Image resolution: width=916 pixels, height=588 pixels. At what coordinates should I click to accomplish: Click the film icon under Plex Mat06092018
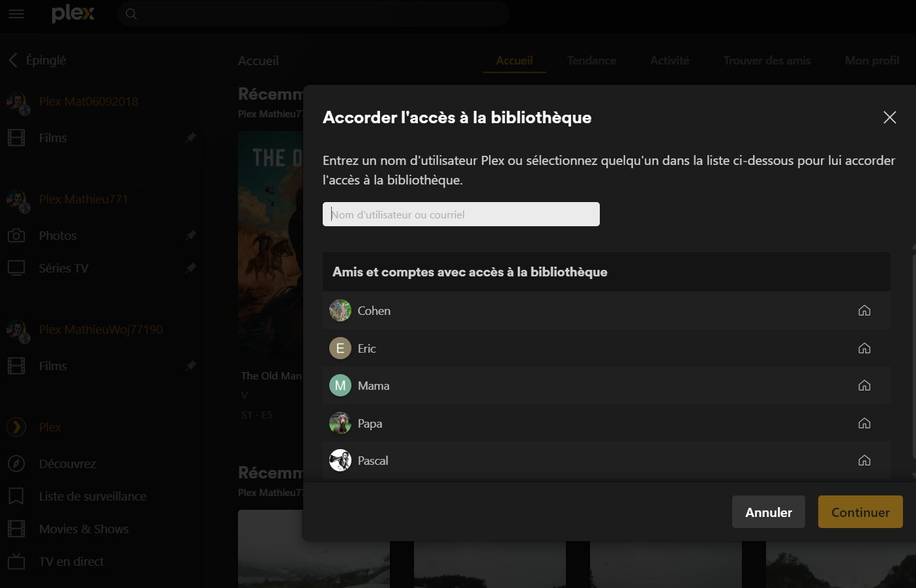[x=16, y=138]
